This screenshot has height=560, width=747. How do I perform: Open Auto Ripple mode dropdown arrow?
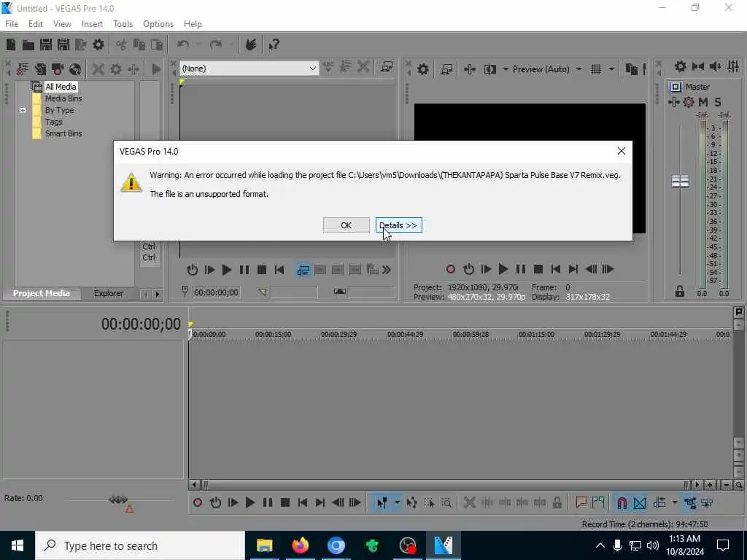tap(675, 502)
